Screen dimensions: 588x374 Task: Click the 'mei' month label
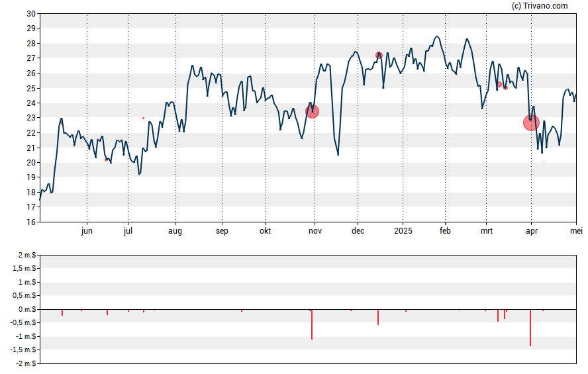(576, 231)
